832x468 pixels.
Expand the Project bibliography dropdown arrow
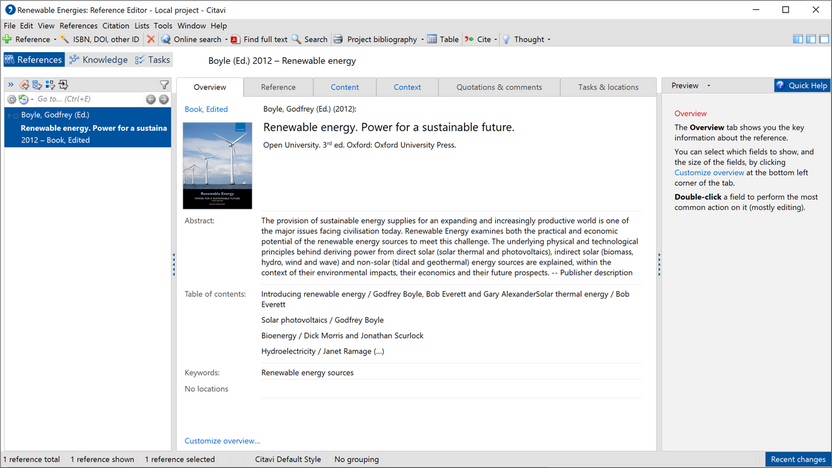pos(422,39)
